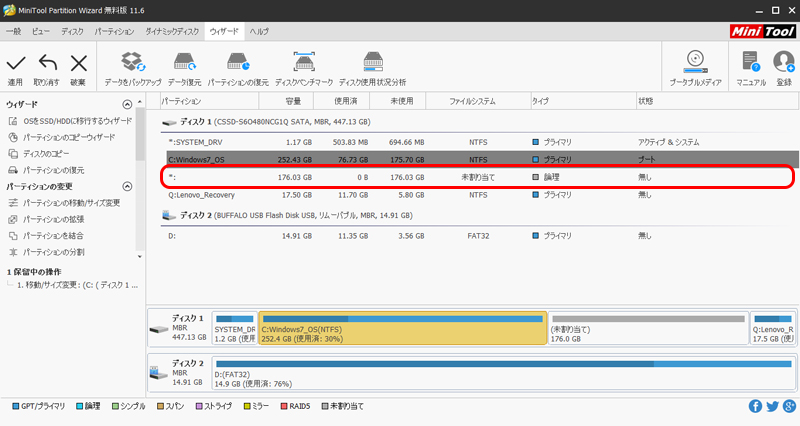Screen dimensions: 800x426
Task: Choose パーティションの分割 in sidebar
Action: click(46, 252)
